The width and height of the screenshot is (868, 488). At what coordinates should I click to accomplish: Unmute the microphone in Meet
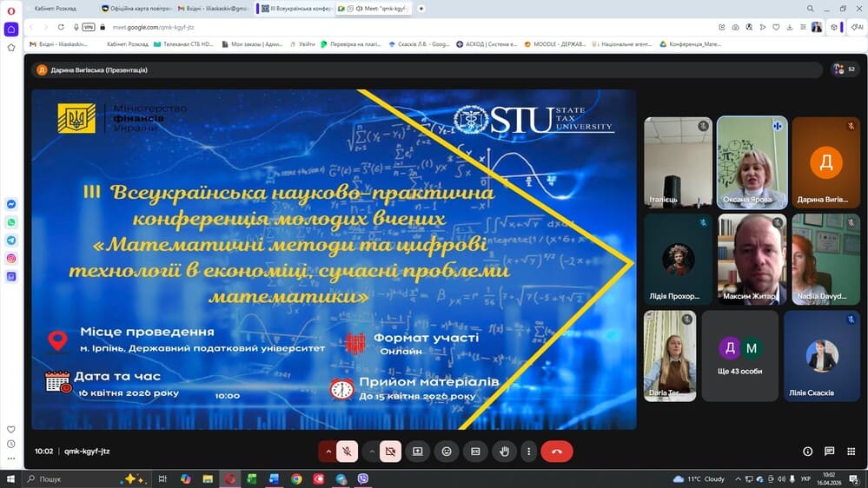347,452
